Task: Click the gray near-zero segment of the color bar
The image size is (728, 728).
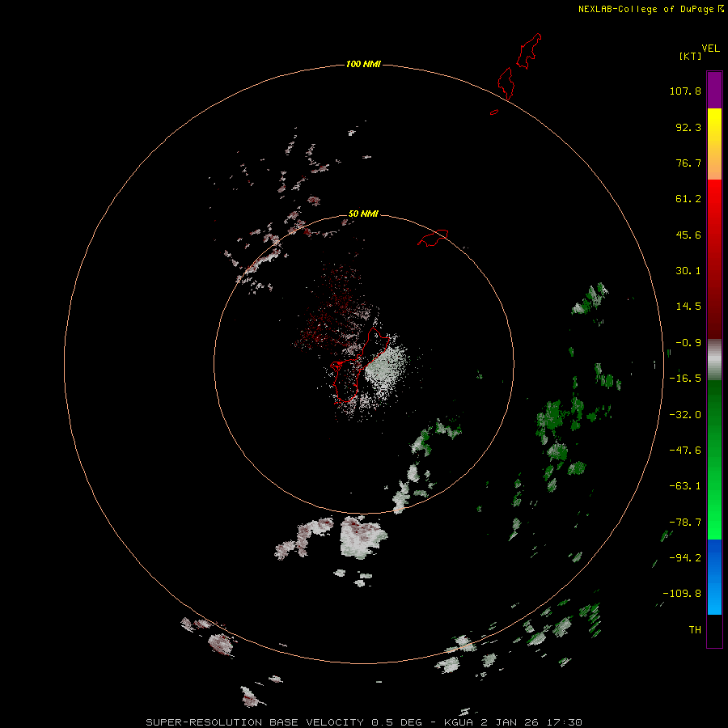Action: [714, 360]
